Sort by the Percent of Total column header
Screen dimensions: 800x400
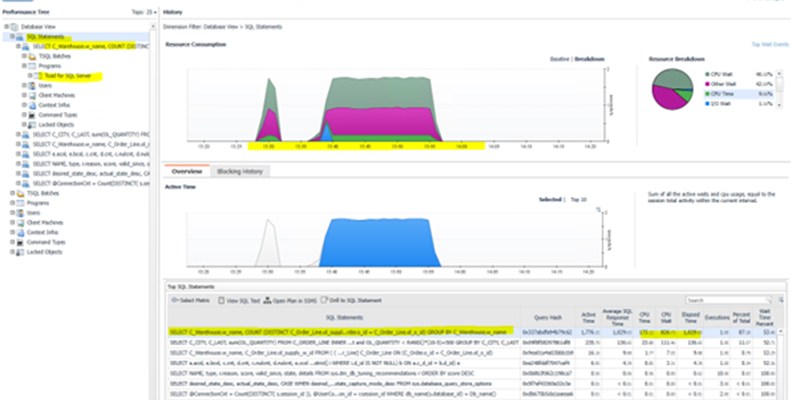pyautogui.click(x=741, y=317)
